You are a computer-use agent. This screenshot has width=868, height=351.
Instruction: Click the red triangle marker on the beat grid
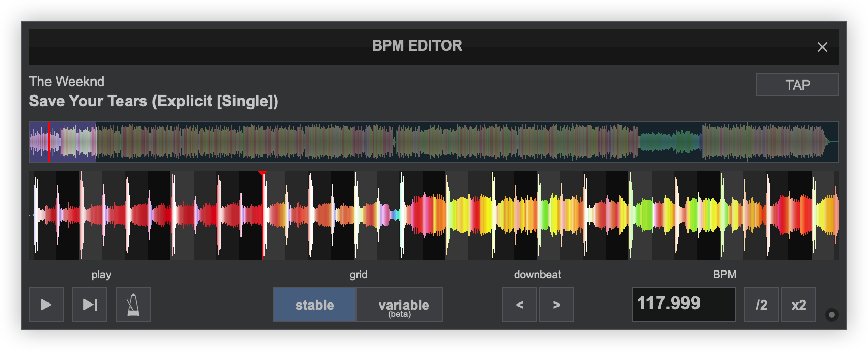tap(262, 174)
